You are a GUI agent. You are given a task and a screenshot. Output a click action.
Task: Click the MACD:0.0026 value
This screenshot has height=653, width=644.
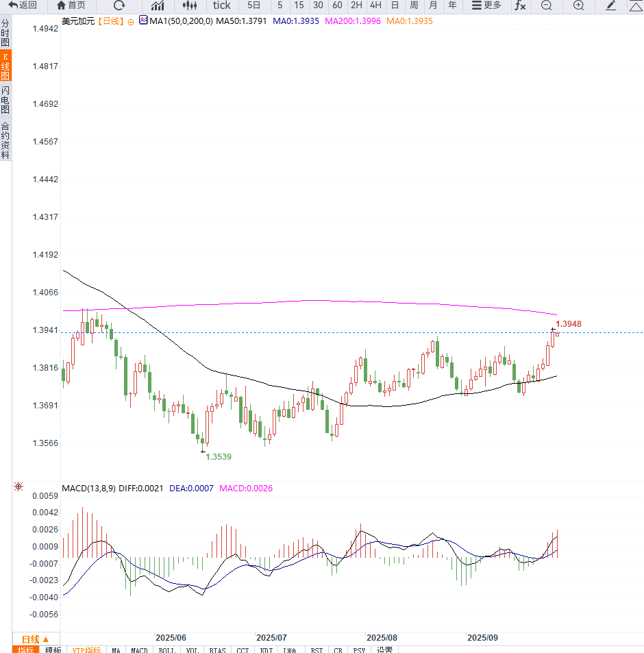[x=246, y=488]
